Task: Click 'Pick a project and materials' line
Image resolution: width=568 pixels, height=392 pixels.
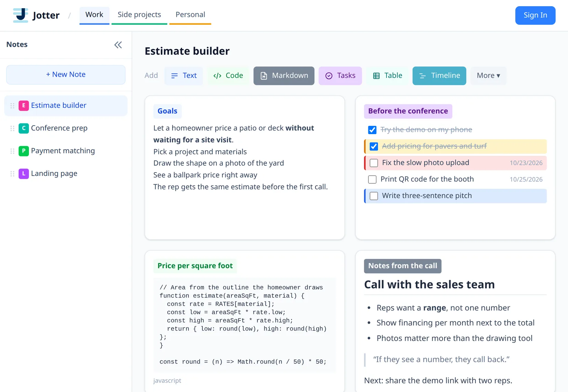Action: pos(200,152)
